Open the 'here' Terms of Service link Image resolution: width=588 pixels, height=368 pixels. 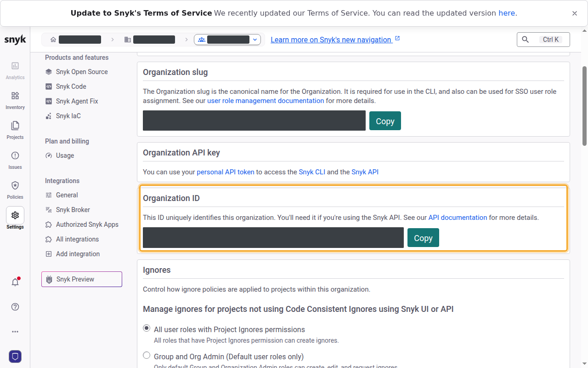pos(507,13)
